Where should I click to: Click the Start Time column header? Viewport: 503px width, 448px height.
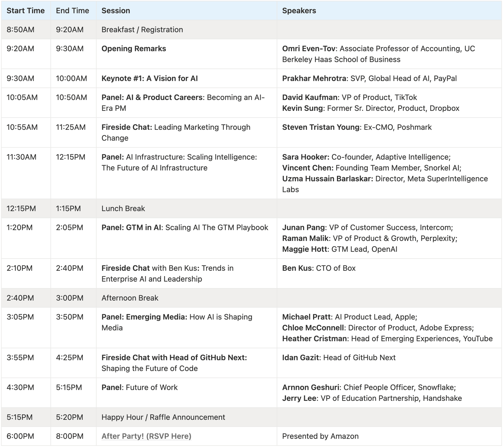pos(25,11)
